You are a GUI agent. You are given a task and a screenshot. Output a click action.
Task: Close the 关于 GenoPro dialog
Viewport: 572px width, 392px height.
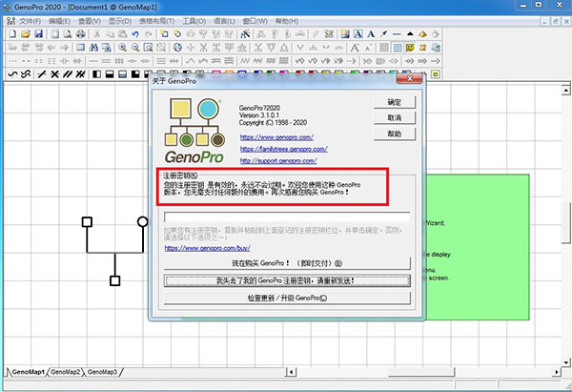tap(409, 78)
